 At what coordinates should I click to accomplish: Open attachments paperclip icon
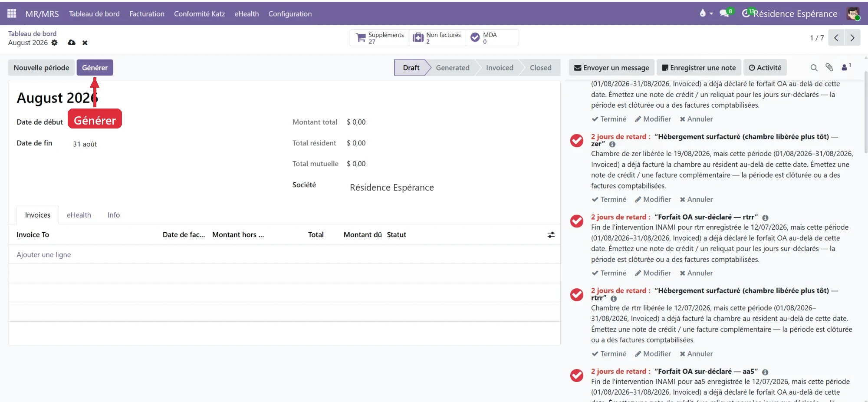(829, 67)
